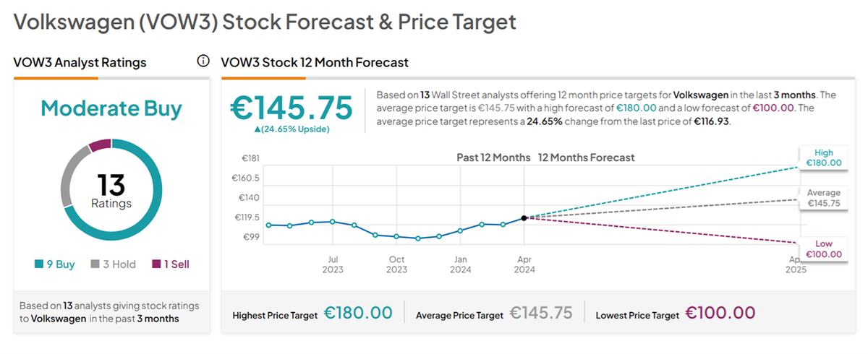Click the Average €145.75 forecast label
The width and height of the screenshot is (868, 354).
pos(824,199)
